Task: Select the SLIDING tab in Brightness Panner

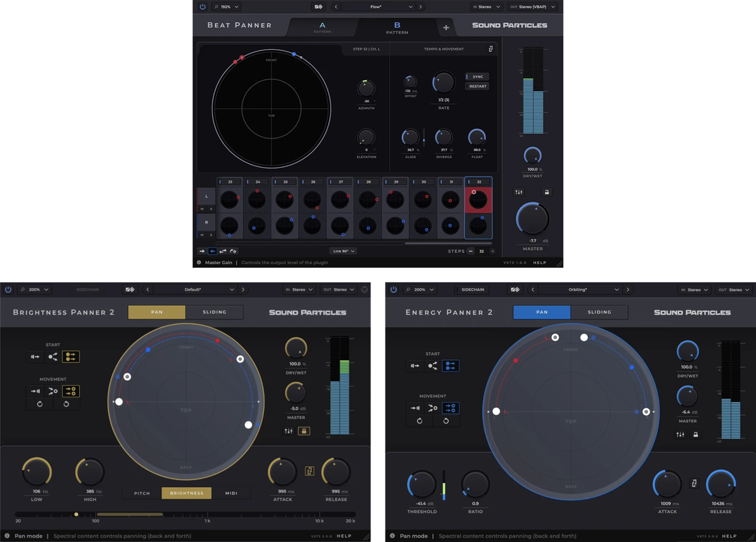Action: (214, 312)
